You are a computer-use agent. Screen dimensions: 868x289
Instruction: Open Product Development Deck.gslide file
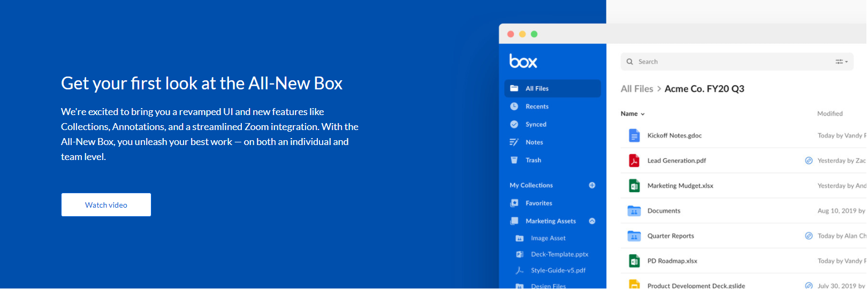(x=696, y=286)
